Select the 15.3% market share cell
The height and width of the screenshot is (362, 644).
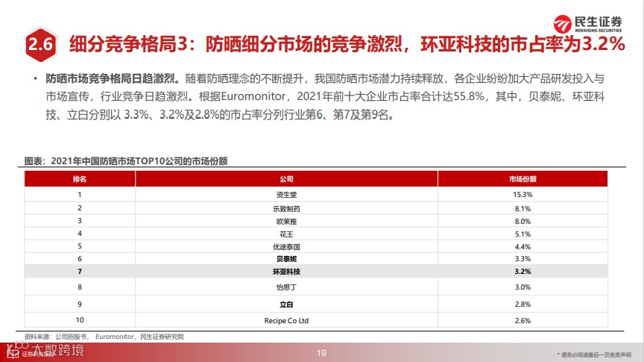click(x=523, y=195)
